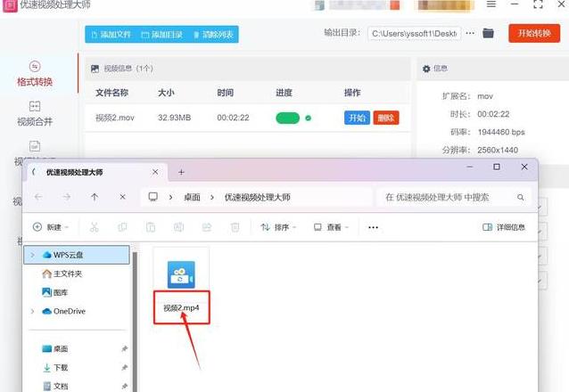This screenshot has height=392, width=569.
Task: Click the 1944460 bps bitrate value
Action: coord(501,132)
